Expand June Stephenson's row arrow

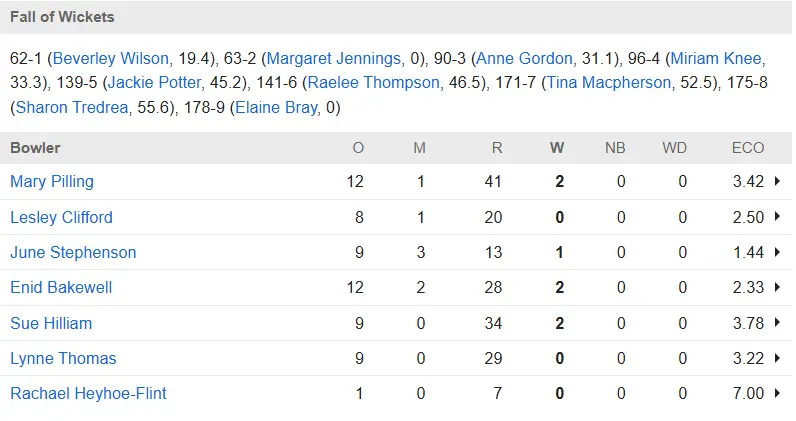point(777,252)
